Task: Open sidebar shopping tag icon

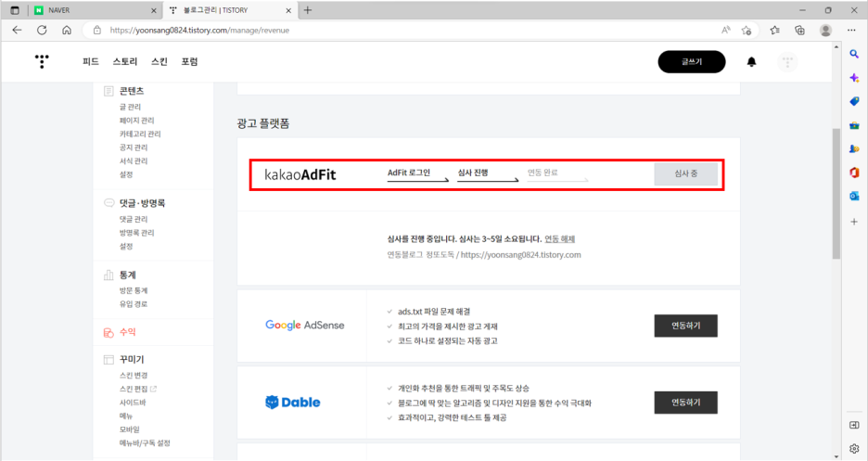Action: (854, 101)
